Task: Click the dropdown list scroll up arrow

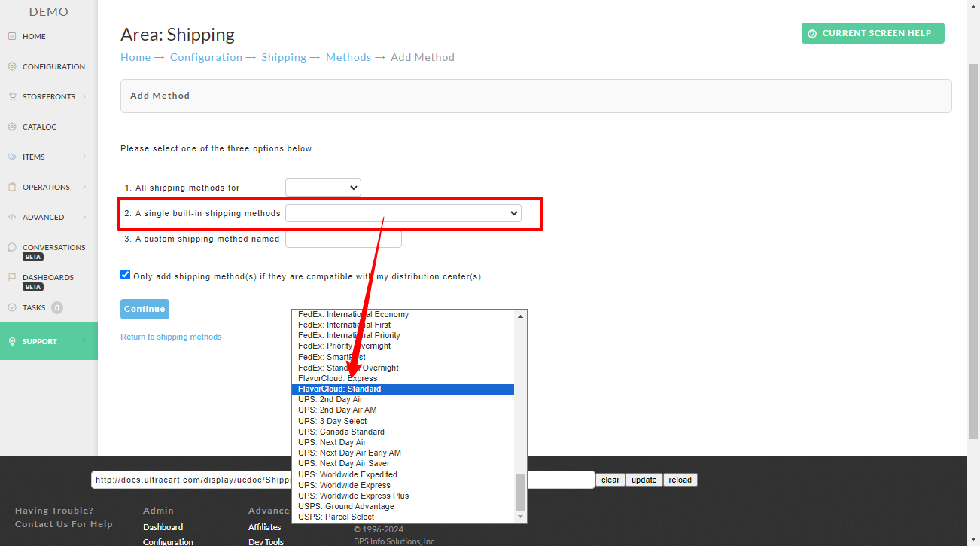Action: click(520, 316)
